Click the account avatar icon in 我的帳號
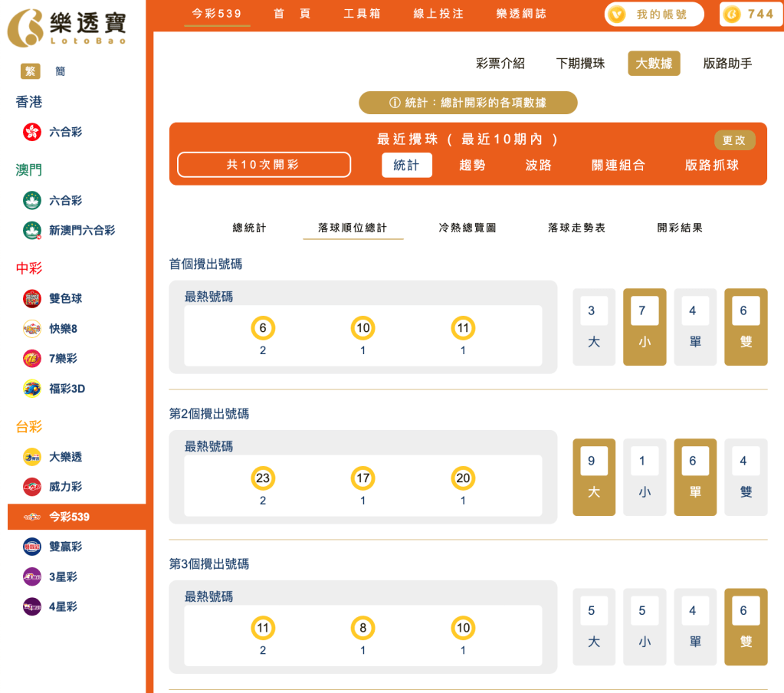784x693 pixels. pyautogui.click(x=617, y=15)
